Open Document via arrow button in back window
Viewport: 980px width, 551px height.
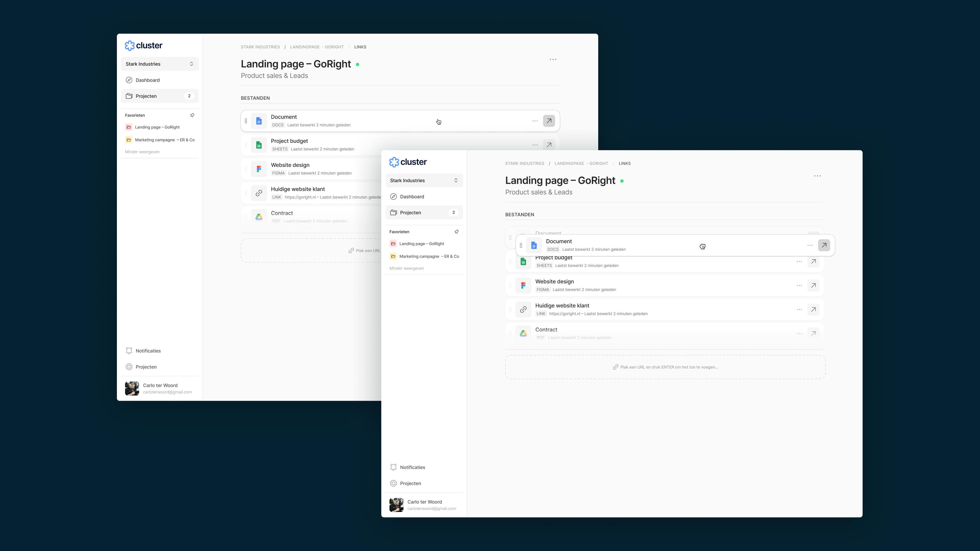pos(549,121)
